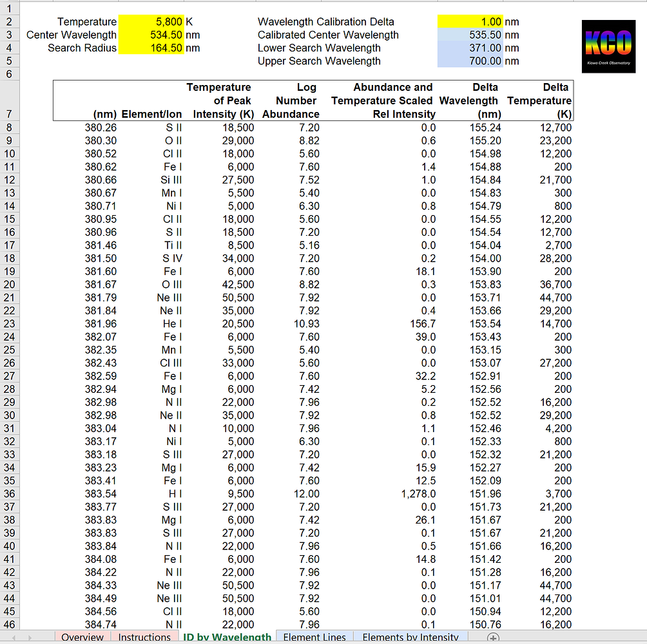Image resolution: width=647 pixels, height=644 pixels.
Task: Click row header 2 on the left
Action: 10,21
